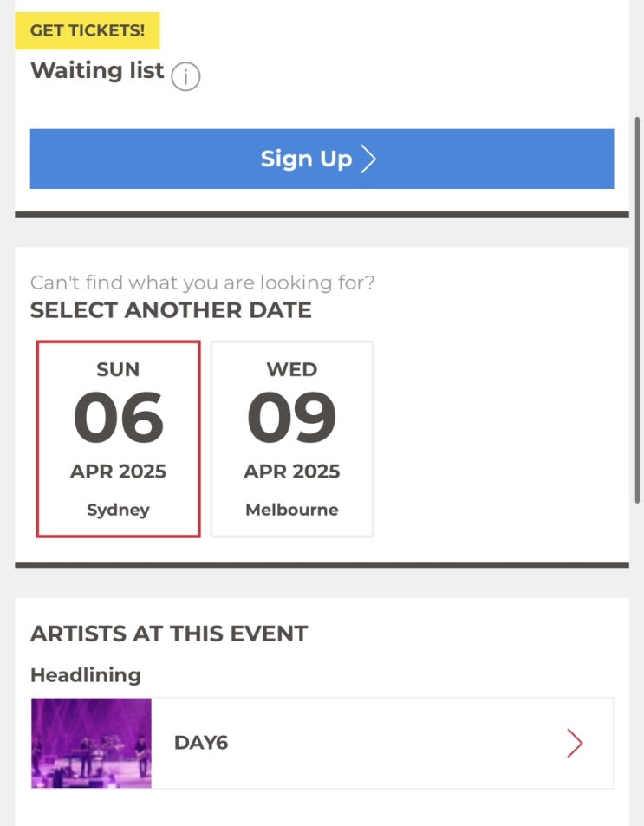Expand DAY6 artist with red chevron
644x826 pixels.
click(x=575, y=743)
